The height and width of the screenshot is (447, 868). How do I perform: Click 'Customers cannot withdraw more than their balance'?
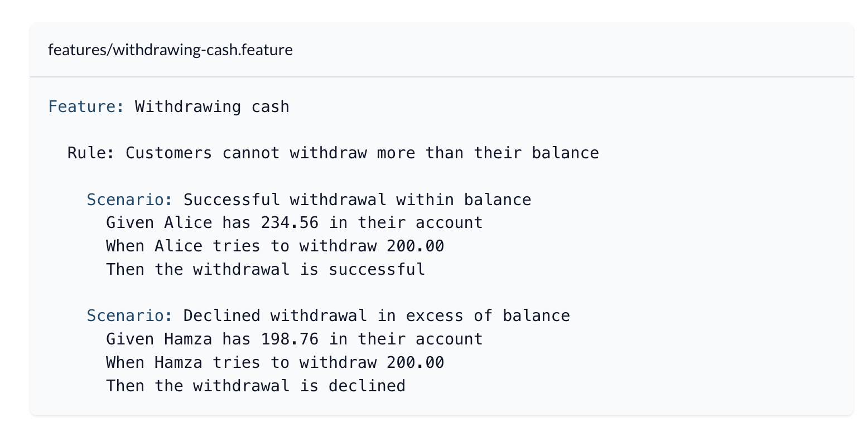pyautogui.click(x=362, y=153)
